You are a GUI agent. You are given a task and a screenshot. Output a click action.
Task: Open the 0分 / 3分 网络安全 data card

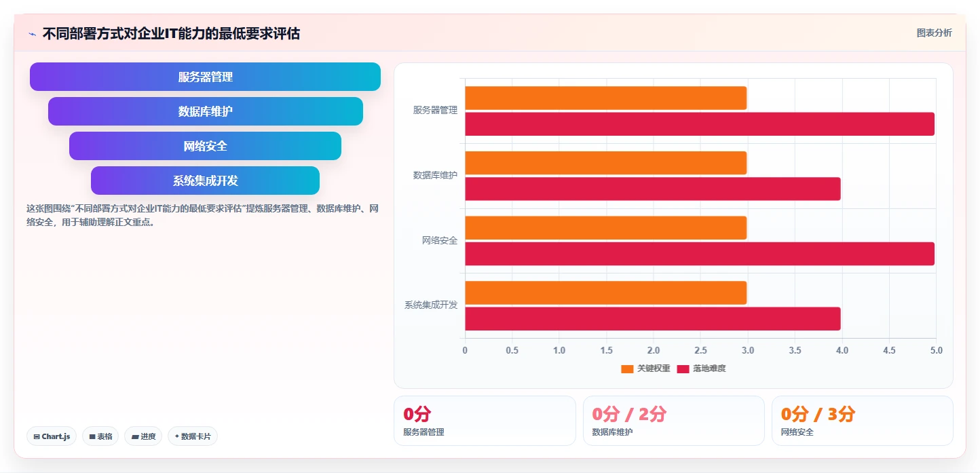[x=863, y=421]
